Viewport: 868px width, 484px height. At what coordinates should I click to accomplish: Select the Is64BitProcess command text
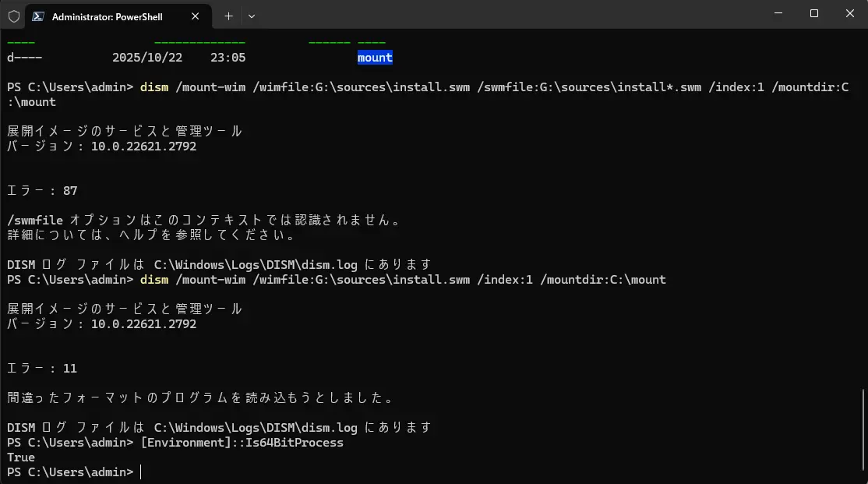click(x=242, y=442)
